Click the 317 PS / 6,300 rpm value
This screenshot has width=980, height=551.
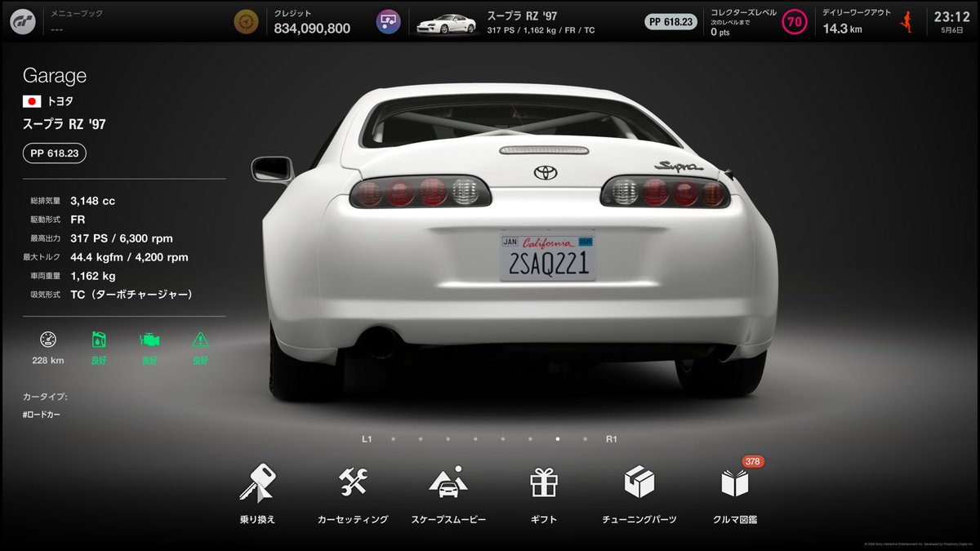122,238
